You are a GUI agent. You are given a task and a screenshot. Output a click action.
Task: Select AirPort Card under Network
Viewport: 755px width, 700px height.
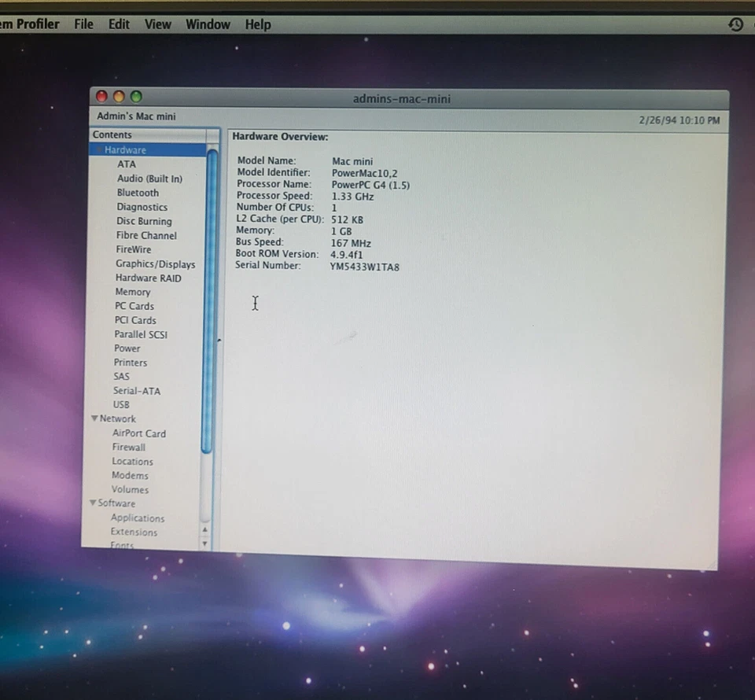coord(138,433)
